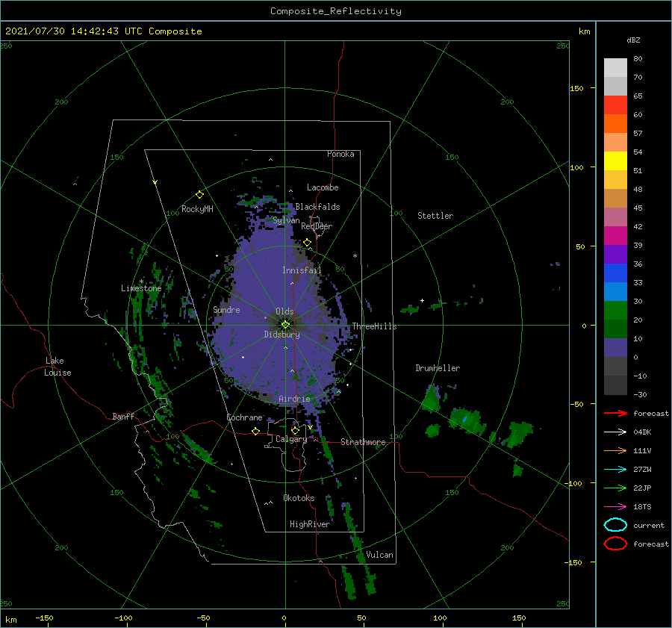Screen dimensions: 672x628
Task: Click the bright yellow 54 dBZ swatch
Action: (615, 161)
